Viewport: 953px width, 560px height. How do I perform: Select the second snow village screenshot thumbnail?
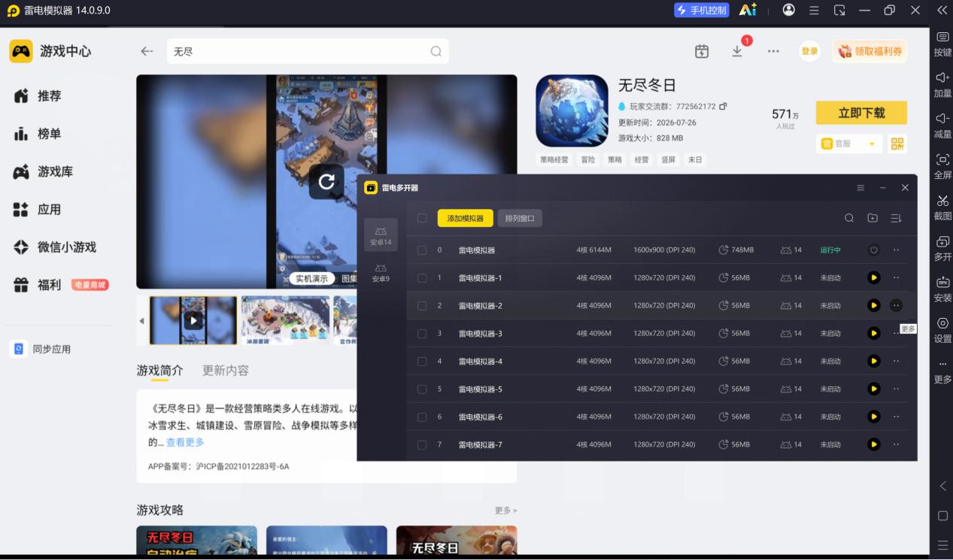click(285, 320)
